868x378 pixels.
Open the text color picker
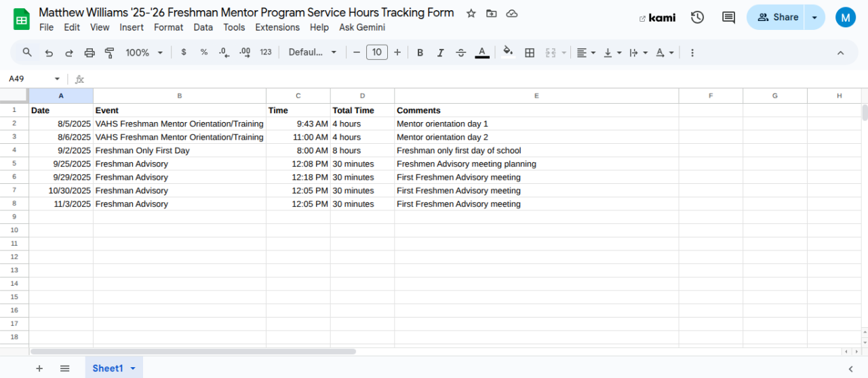pos(482,52)
